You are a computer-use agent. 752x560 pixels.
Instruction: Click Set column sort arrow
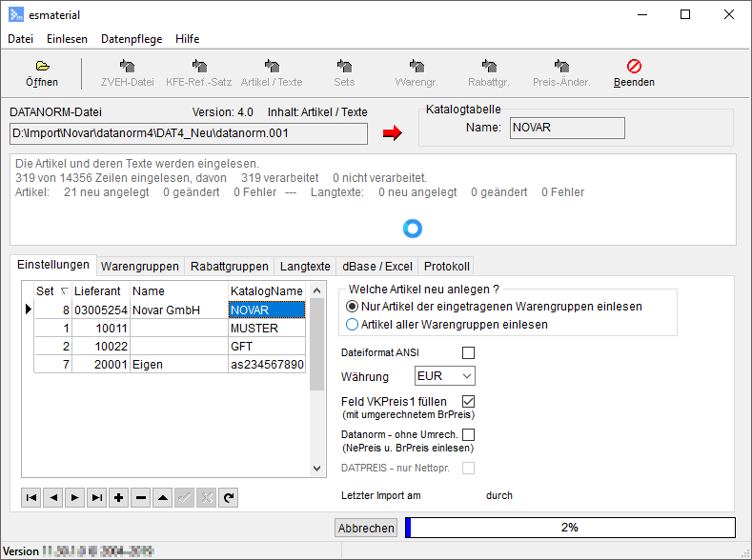pos(65,290)
